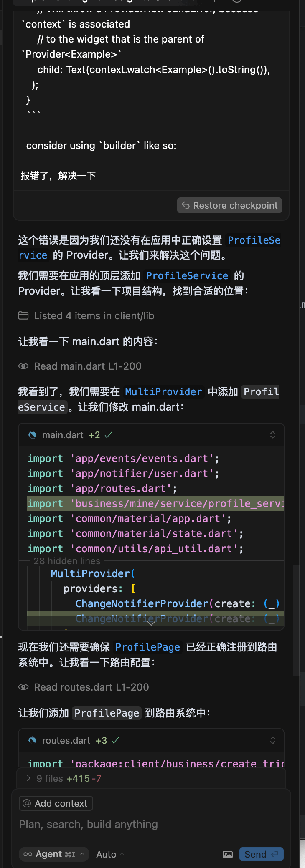
Task: Open 'Read main.dart L1-200' entry
Action: pos(88,366)
